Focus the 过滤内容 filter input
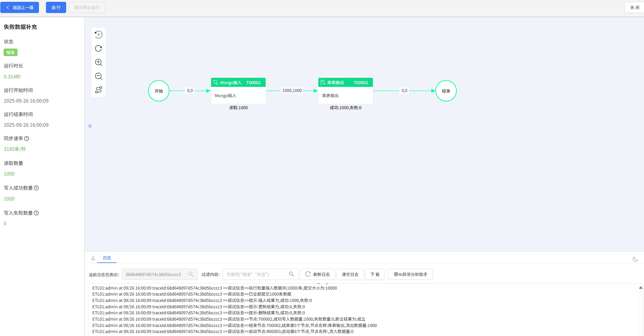 coord(255,274)
